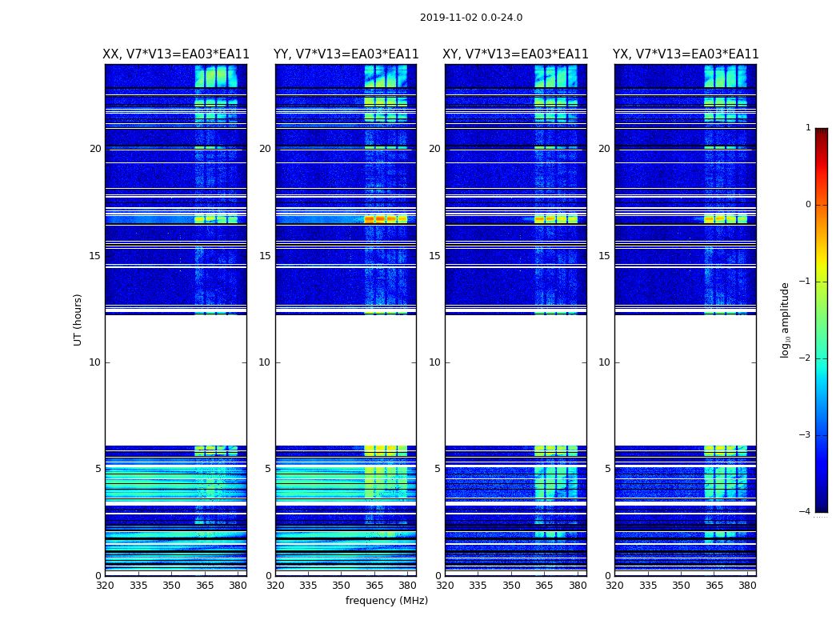
Task: Click the "UT (hours)" y-axis label
Action: pos(78,319)
